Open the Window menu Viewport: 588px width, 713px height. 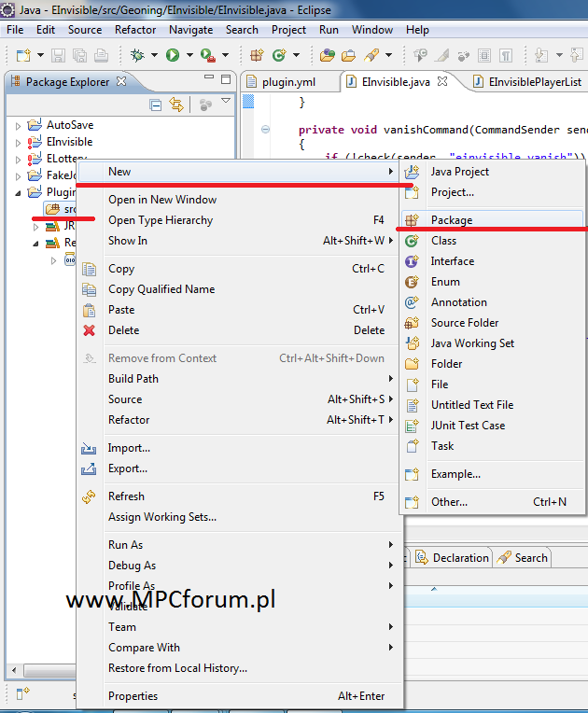click(x=372, y=30)
